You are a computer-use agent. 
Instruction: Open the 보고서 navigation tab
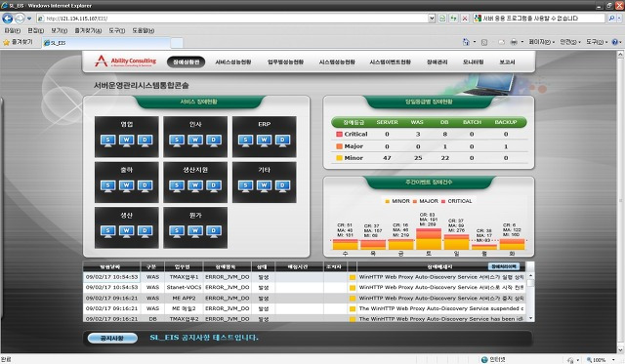pyautogui.click(x=507, y=62)
